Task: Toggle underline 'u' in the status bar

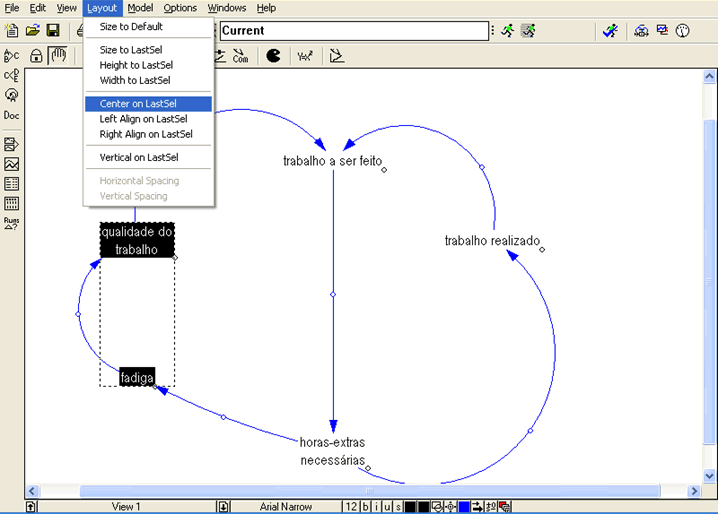Action: [386, 507]
